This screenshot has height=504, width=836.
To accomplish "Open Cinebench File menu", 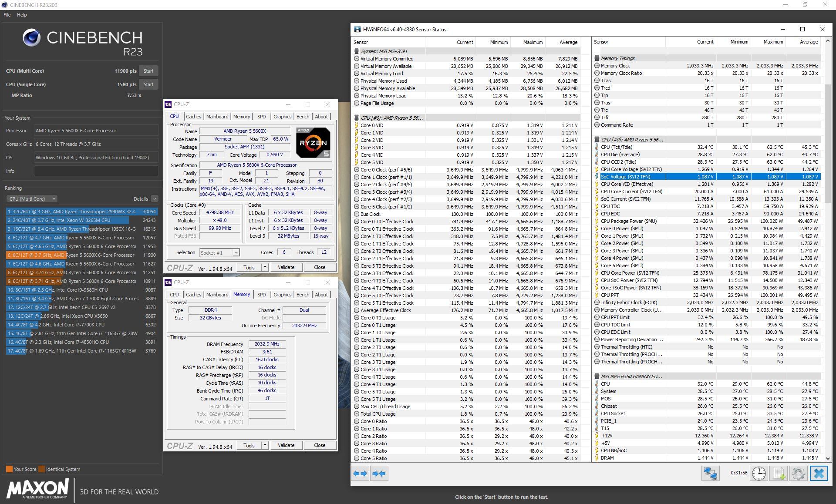I will point(7,15).
